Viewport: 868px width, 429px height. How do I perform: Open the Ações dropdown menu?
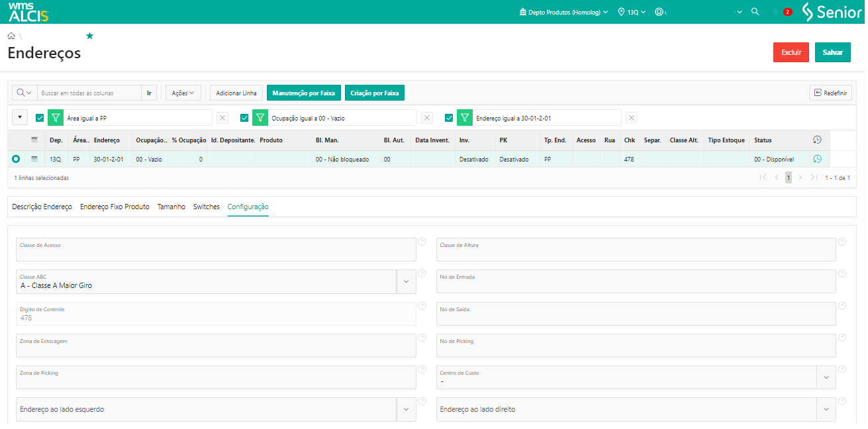click(183, 93)
